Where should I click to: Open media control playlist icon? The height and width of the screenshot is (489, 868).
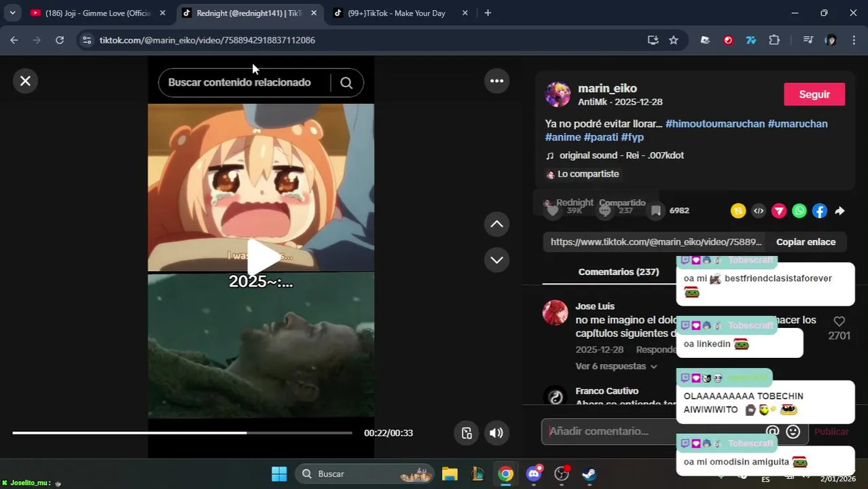click(x=808, y=40)
